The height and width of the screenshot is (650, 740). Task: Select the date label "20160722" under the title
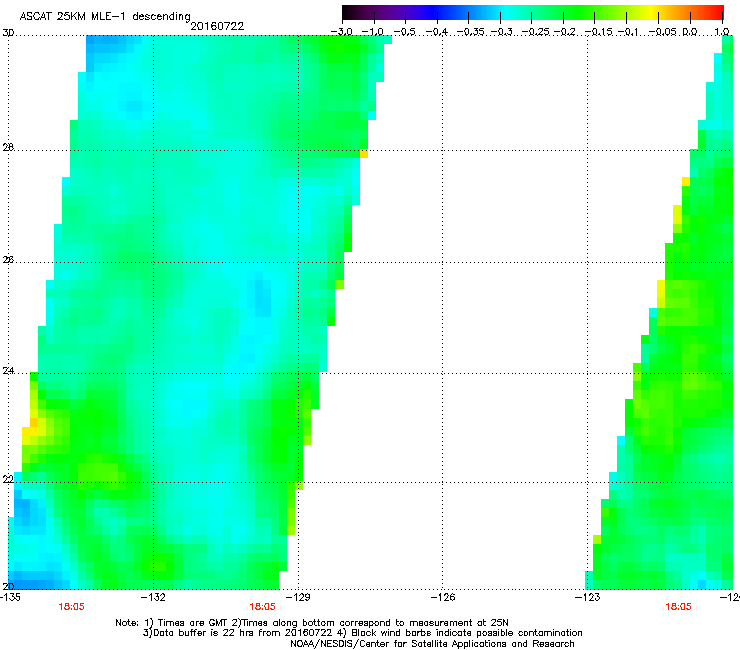click(x=217, y=26)
